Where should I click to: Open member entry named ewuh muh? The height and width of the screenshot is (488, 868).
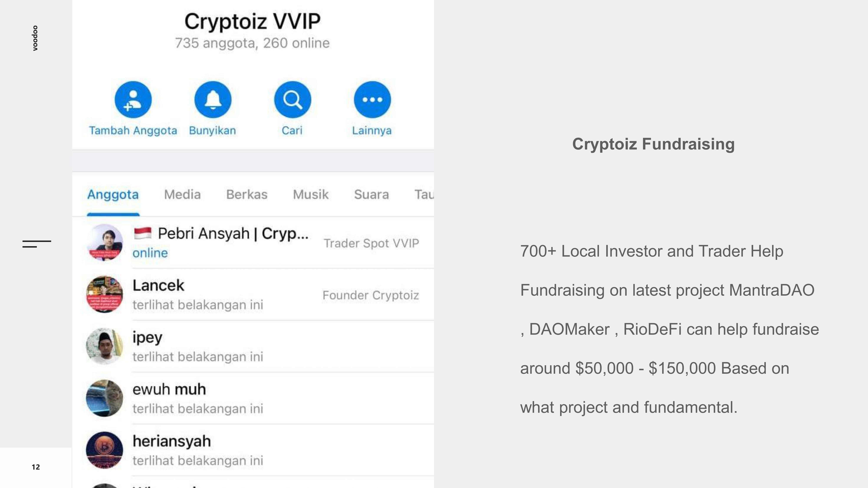point(169,389)
